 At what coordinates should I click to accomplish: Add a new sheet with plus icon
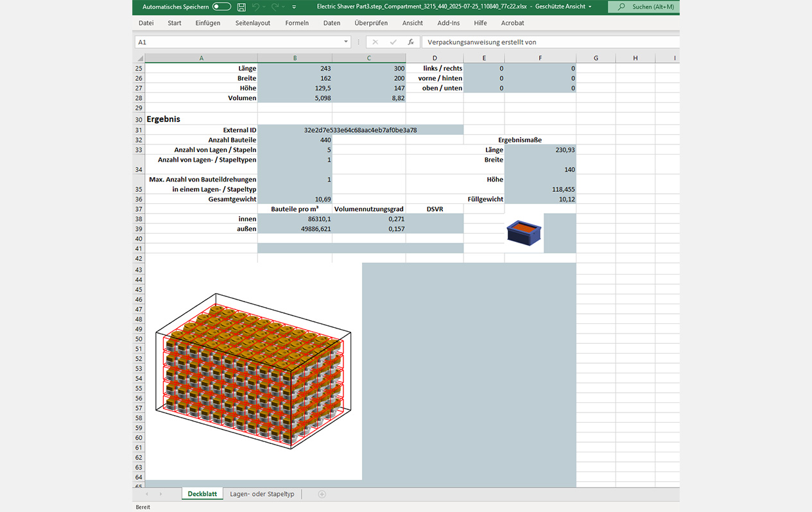322,494
